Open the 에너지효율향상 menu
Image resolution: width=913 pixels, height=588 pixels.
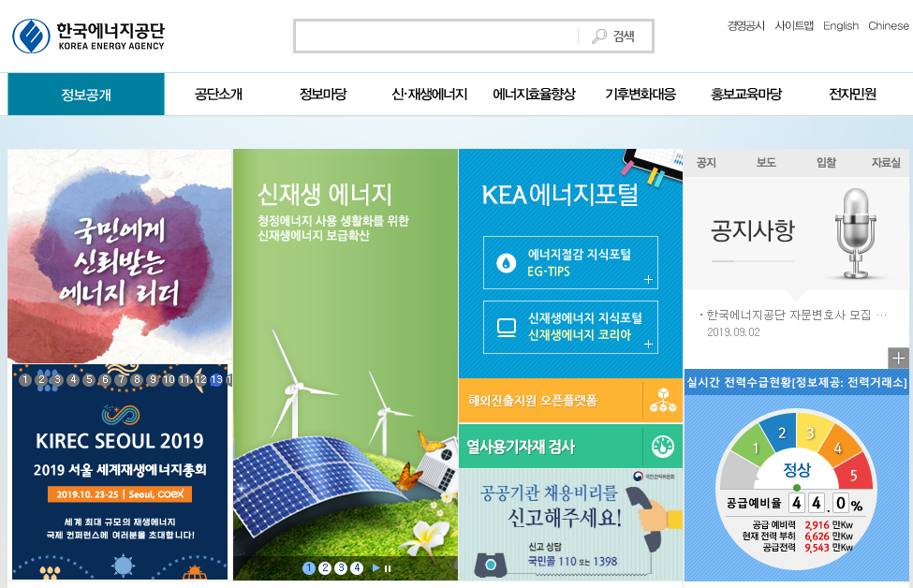click(x=534, y=95)
